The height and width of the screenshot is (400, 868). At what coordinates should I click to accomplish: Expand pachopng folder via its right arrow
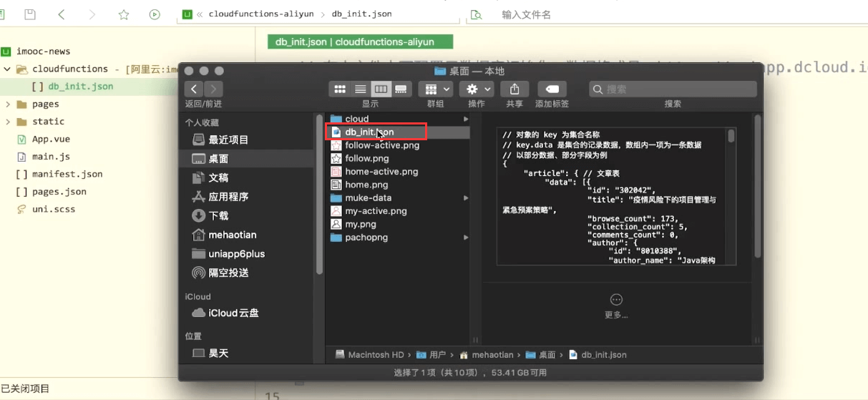pyautogui.click(x=466, y=238)
